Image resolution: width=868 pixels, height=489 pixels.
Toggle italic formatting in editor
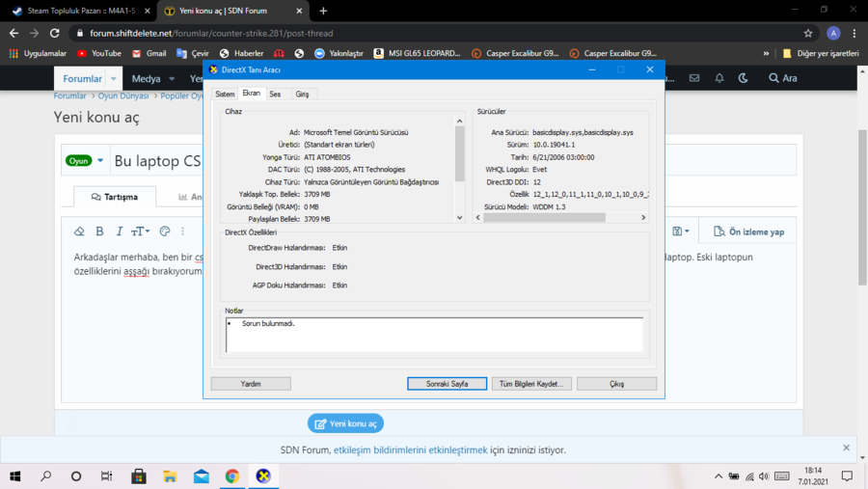tap(119, 231)
